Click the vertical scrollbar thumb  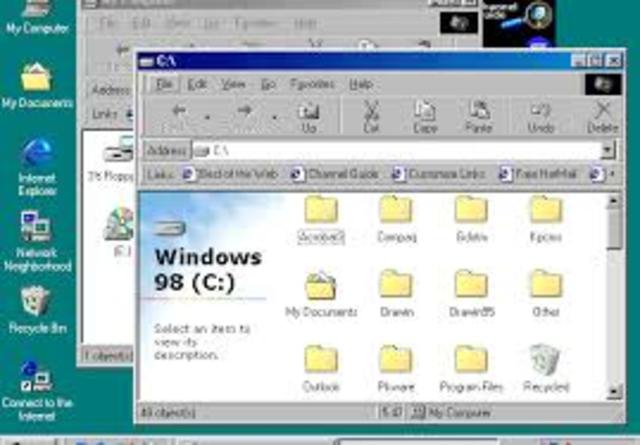click(614, 229)
